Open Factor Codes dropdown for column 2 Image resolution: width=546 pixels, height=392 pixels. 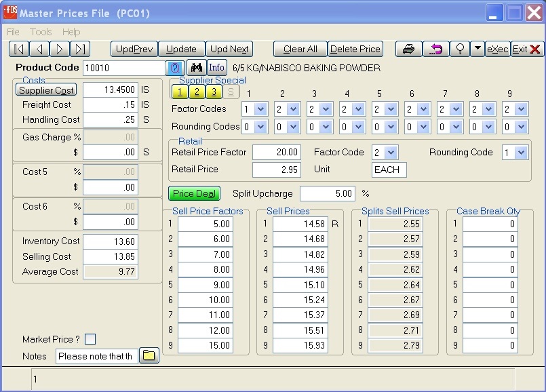pos(293,109)
